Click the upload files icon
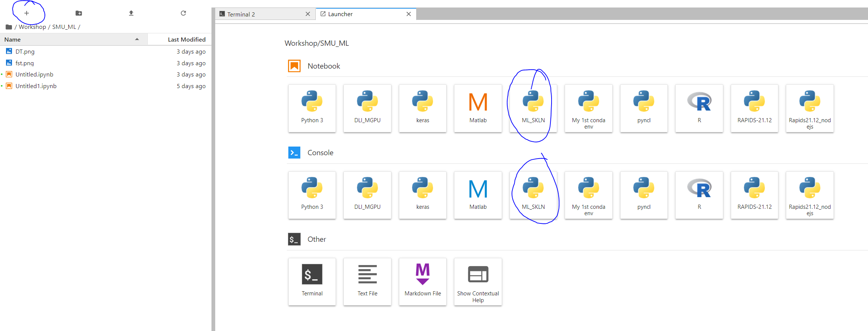This screenshot has height=331, width=868. click(131, 13)
